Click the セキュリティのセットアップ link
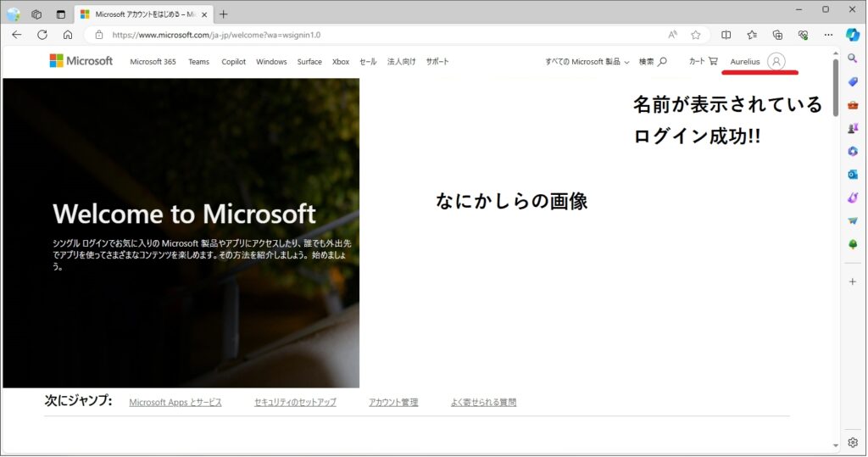This screenshot has width=868, height=457. click(295, 403)
